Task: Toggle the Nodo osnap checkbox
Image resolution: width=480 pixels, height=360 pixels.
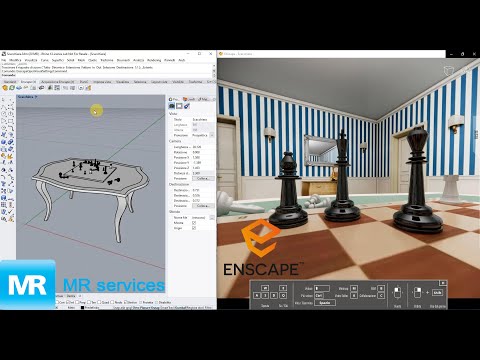Action: click(112, 302)
